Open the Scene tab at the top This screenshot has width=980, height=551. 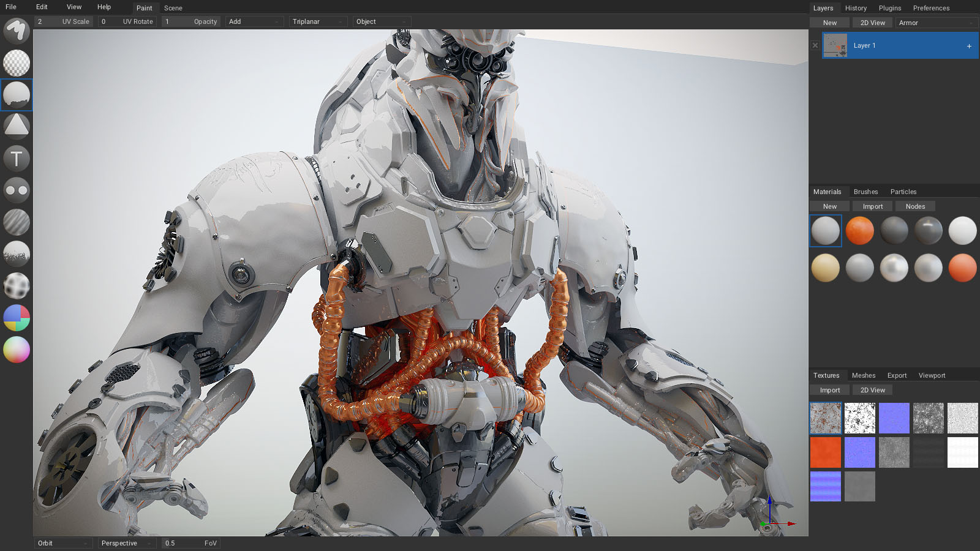173,8
